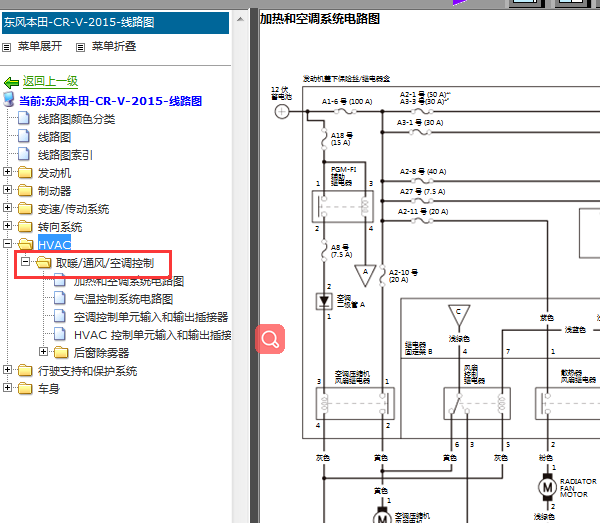Select the 发动机 tree item
The width and height of the screenshot is (600, 523).
(54, 173)
